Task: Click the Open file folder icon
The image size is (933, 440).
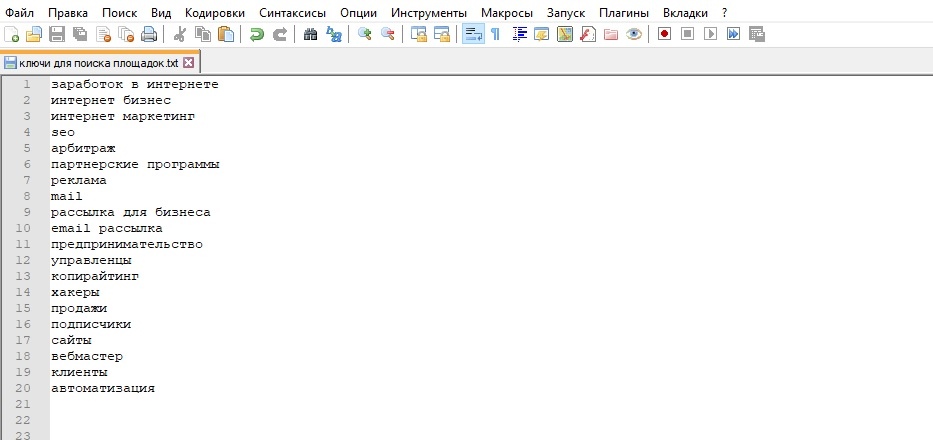Action: [35, 34]
